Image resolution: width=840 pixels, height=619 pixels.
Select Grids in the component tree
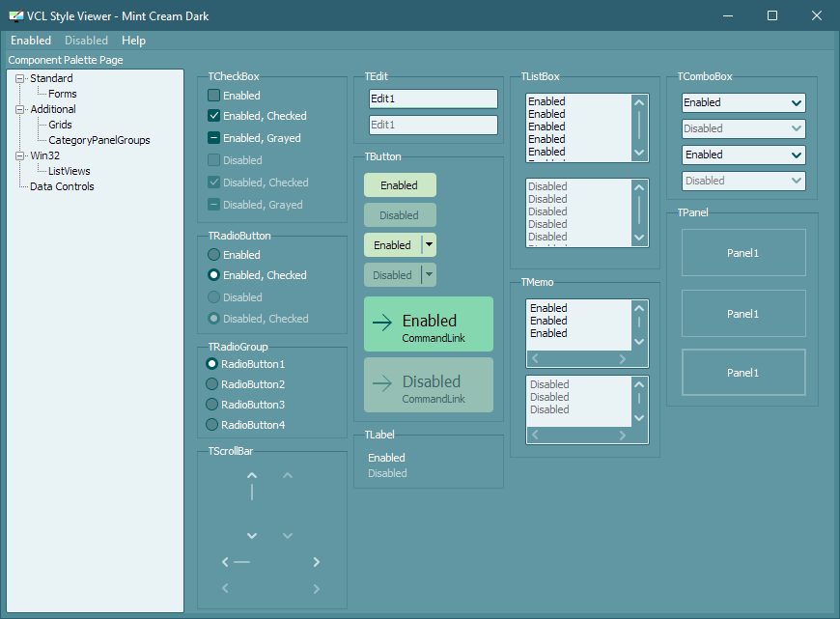(60, 125)
